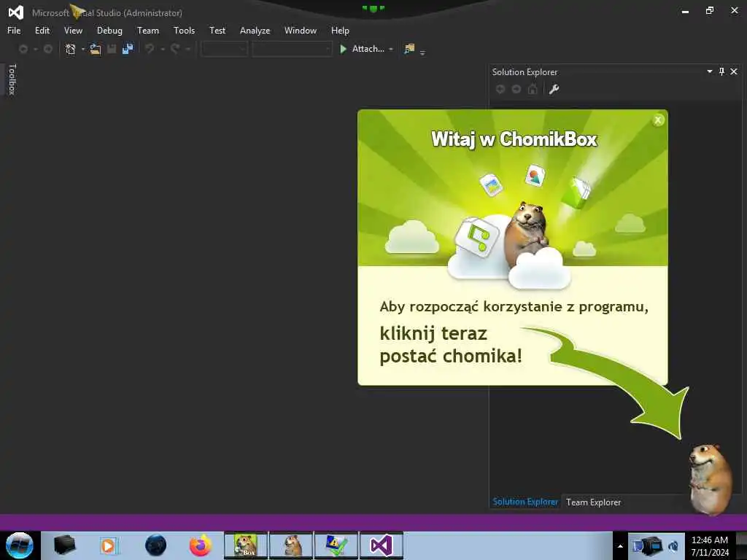The height and width of the screenshot is (560, 747).
Task: Click the Visual Studio logo icon
Action: (16, 12)
